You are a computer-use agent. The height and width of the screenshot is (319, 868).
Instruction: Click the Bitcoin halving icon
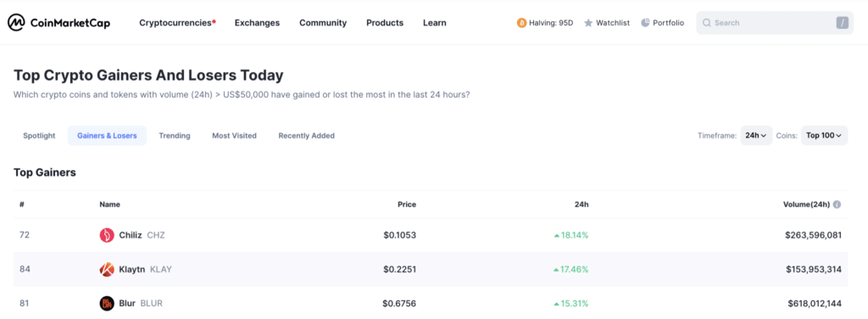[x=521, y=23]
